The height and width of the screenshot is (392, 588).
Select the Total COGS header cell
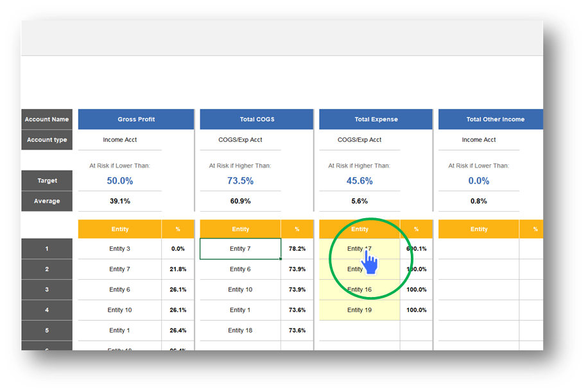[x=256, y=119]
